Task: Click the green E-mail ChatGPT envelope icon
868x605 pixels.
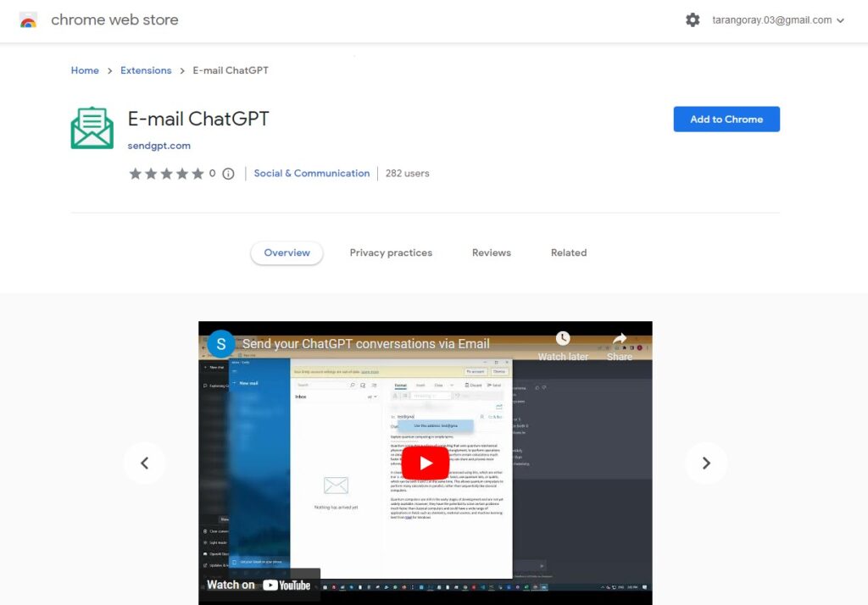Action: pyautogui.click(x=92, y=127)
